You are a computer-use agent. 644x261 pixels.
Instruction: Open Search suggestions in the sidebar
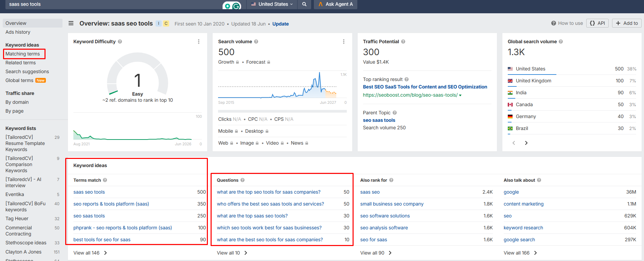(27, 71)
